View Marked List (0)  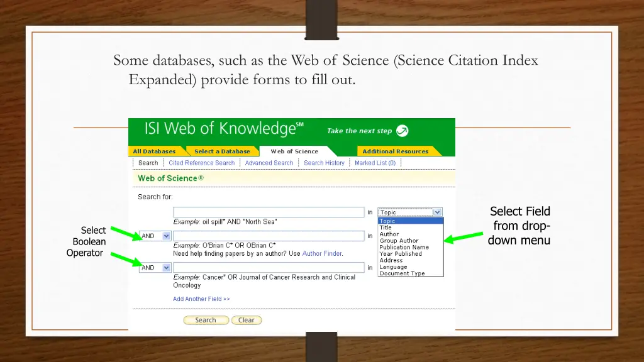click(x=375, y=163)
